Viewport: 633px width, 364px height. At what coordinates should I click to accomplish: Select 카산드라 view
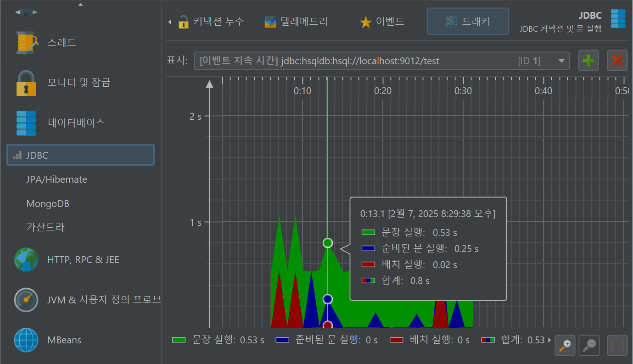pos(45,227)
